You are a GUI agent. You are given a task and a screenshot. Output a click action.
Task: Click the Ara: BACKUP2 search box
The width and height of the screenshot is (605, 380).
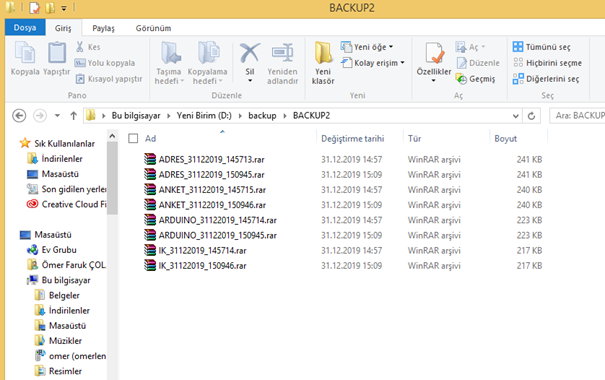pos(577,116)
